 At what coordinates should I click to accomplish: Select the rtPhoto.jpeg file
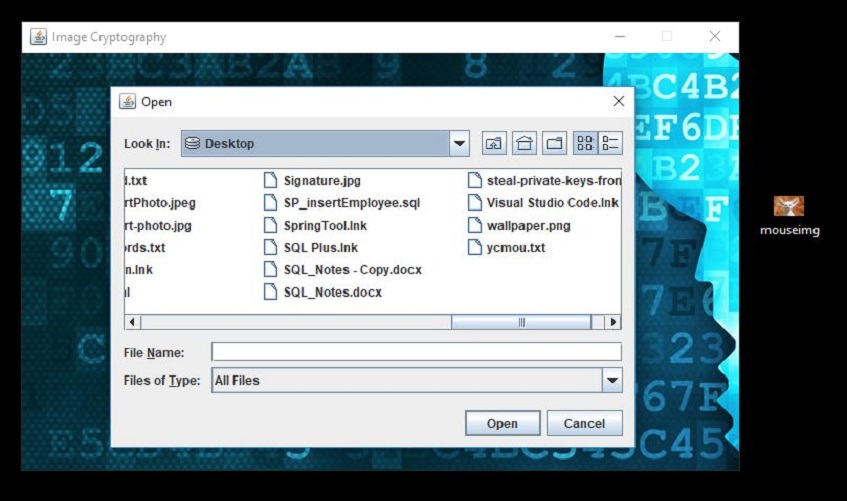(x=160, y=203)
